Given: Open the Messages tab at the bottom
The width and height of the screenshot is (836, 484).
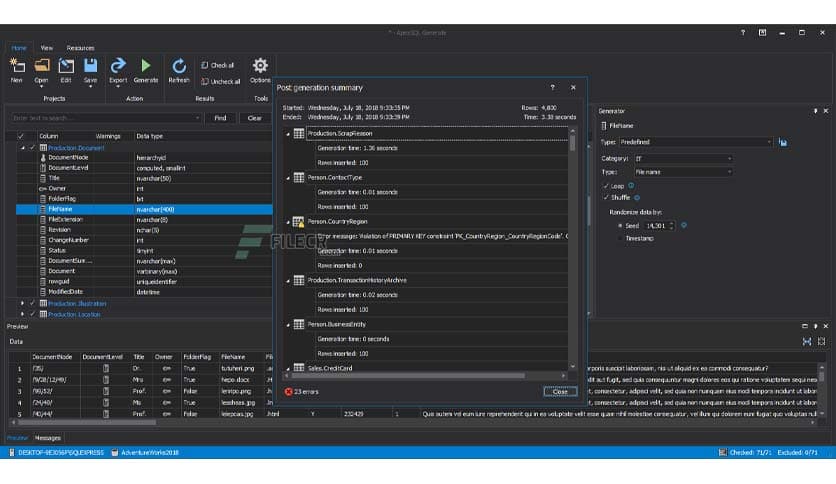Looking at the screenshot, I should tap(48, 438).
